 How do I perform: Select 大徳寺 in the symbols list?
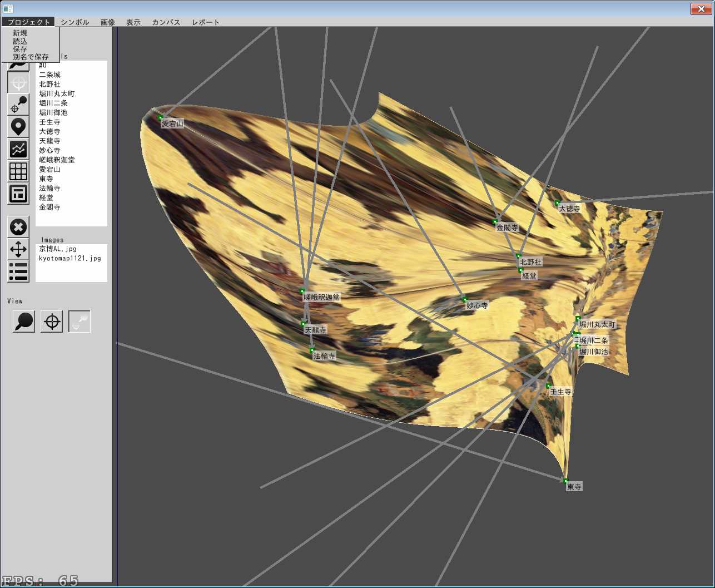pyautogui.click(x=49, y=131)
